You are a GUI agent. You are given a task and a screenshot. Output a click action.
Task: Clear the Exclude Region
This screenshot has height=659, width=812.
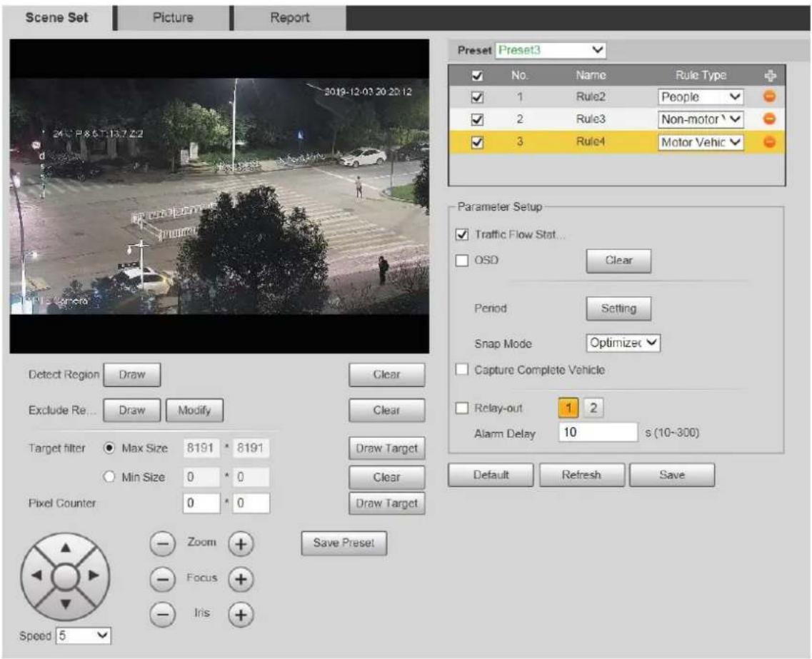coord(387,411)
